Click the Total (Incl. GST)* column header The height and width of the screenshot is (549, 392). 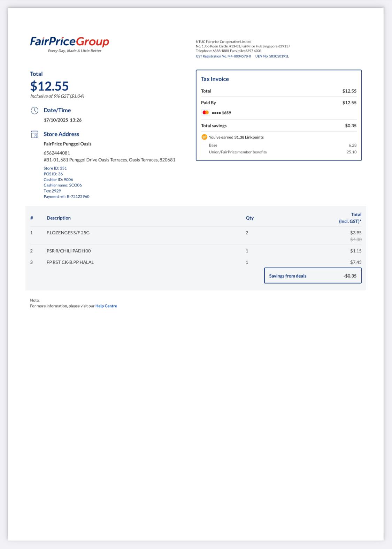350,218
